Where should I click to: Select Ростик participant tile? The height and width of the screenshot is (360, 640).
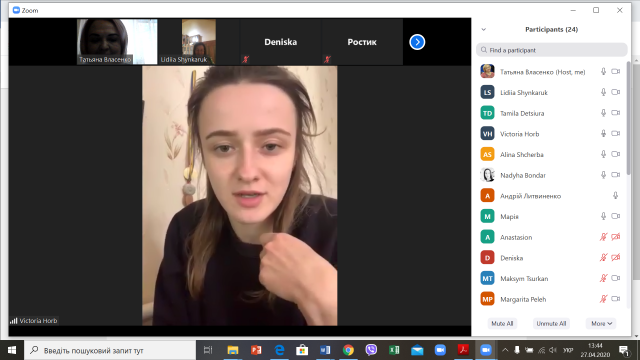[x=362, y=42]
